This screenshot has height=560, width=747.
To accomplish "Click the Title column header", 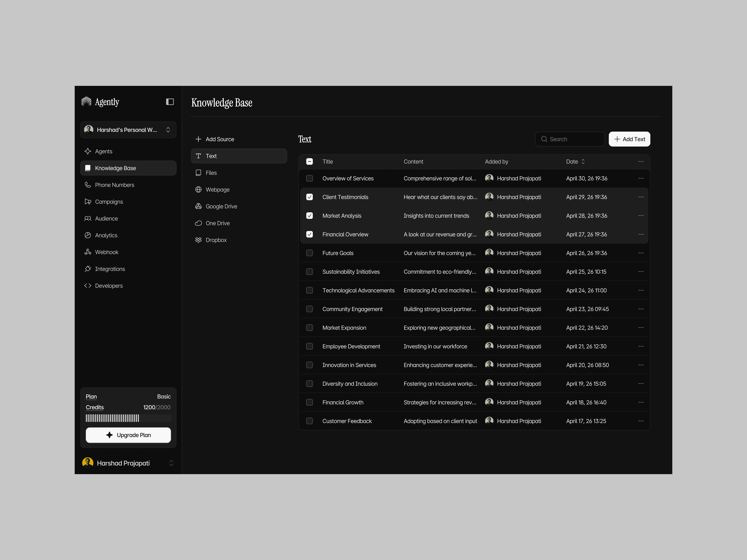I will 328,162.
